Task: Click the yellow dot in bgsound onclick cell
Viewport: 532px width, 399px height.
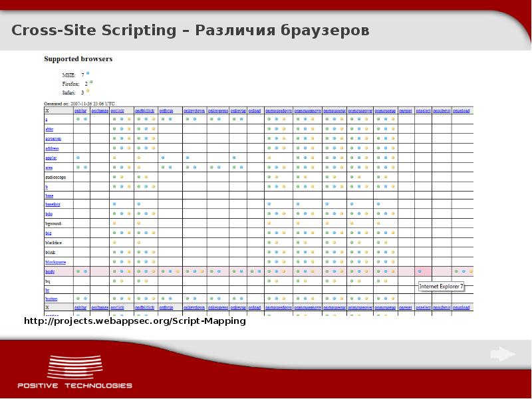Action: 114,224
